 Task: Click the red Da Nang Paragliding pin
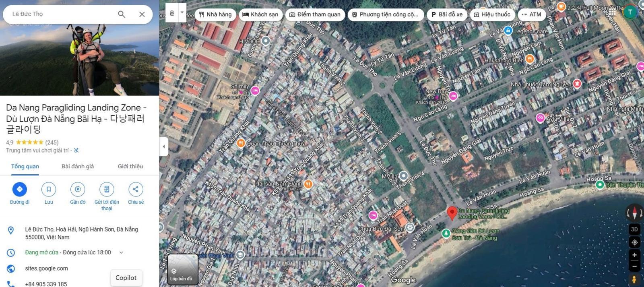pyautogui.click(x=452, y=213)
